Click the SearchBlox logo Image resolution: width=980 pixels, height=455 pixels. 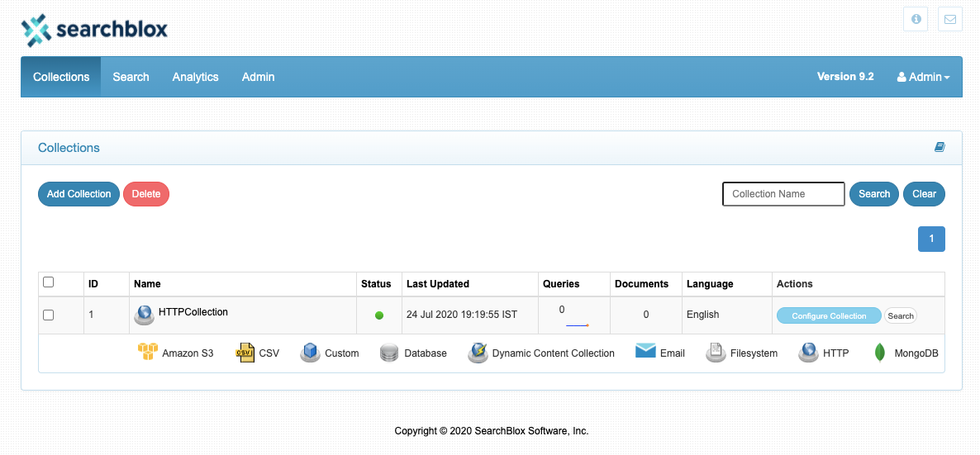pyautogui.click(x=94, y=30)
